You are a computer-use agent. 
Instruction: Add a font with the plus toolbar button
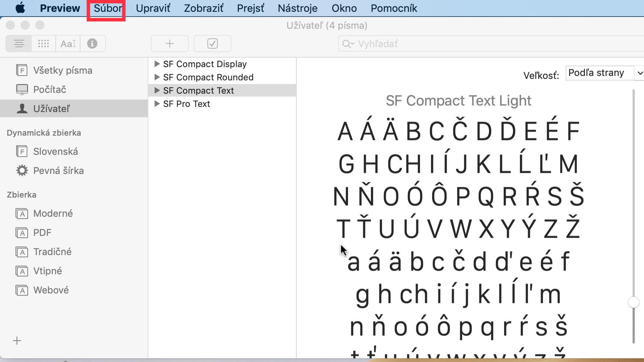170,43
